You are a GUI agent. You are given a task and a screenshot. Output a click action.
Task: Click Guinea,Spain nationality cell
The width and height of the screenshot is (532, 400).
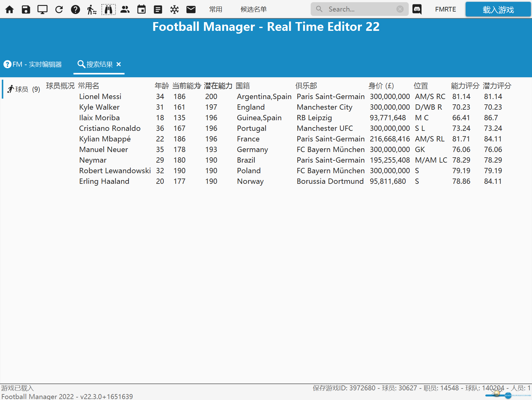click(259, 118)
